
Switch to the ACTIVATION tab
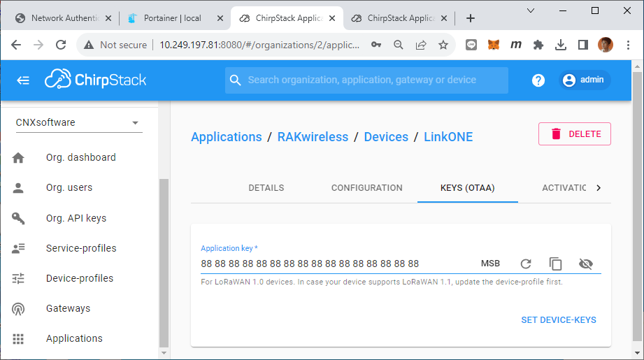pyautogui.click(x=564, y=188)
